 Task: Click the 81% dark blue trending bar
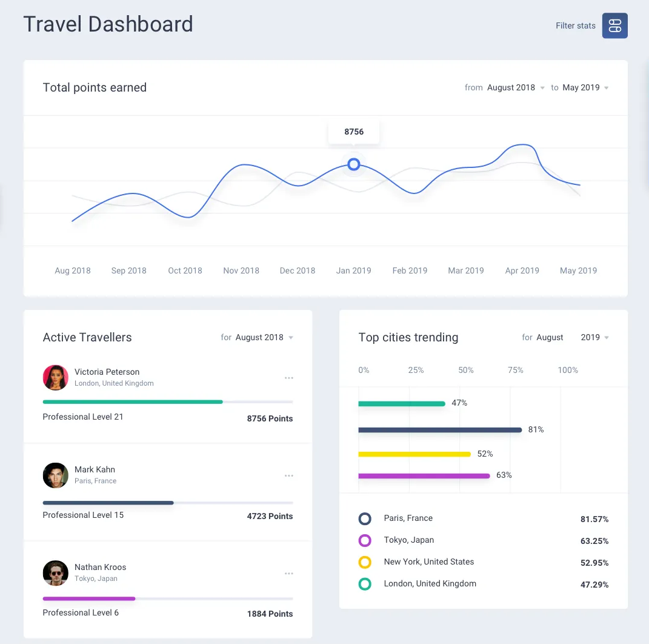[440, 430]
